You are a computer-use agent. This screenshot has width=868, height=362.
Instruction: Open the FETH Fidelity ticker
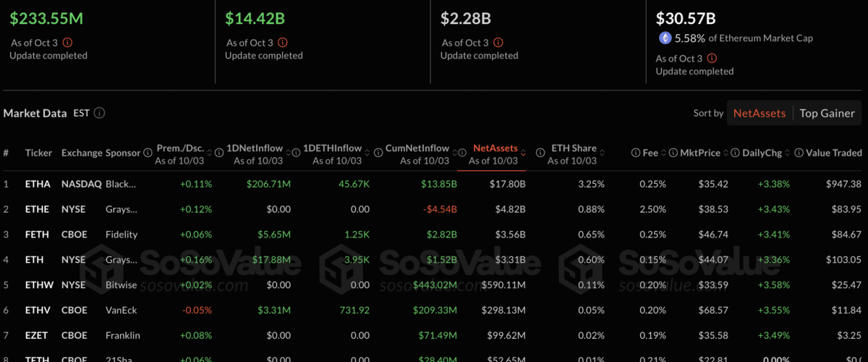[38, 235]
